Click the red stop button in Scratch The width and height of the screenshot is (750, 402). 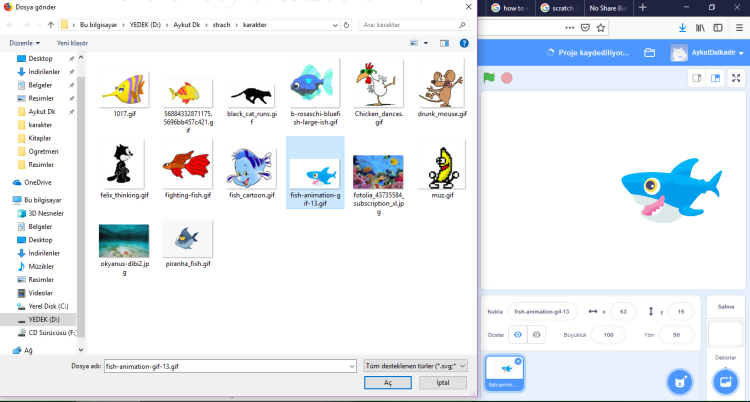pos(507,78)
